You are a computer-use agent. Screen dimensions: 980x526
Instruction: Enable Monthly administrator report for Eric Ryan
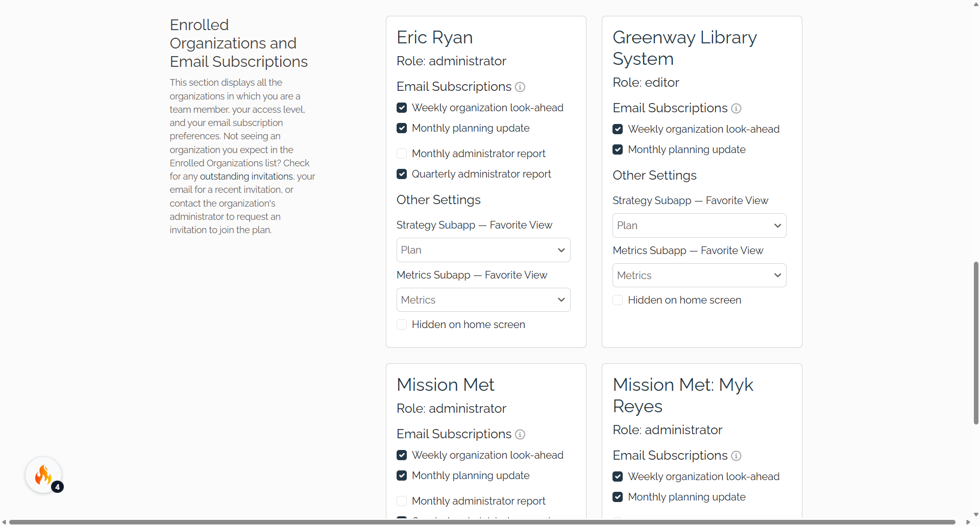coord(402,154)
